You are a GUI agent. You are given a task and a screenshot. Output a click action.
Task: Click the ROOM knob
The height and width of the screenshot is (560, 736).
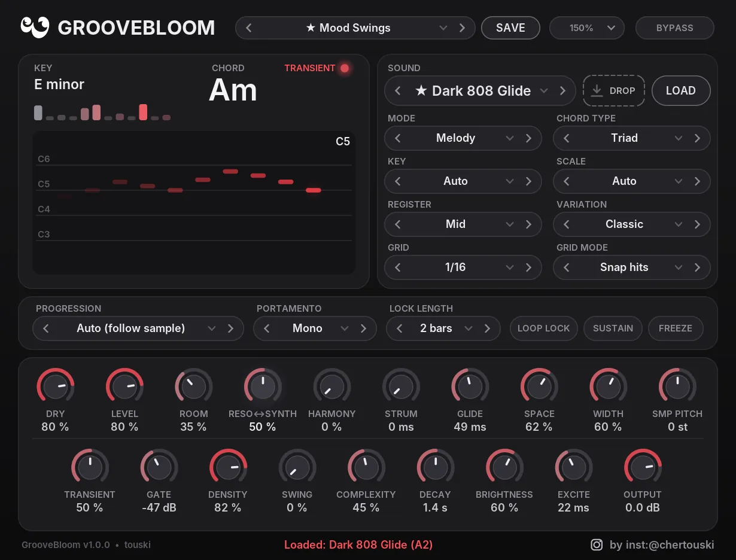point(194,386)
